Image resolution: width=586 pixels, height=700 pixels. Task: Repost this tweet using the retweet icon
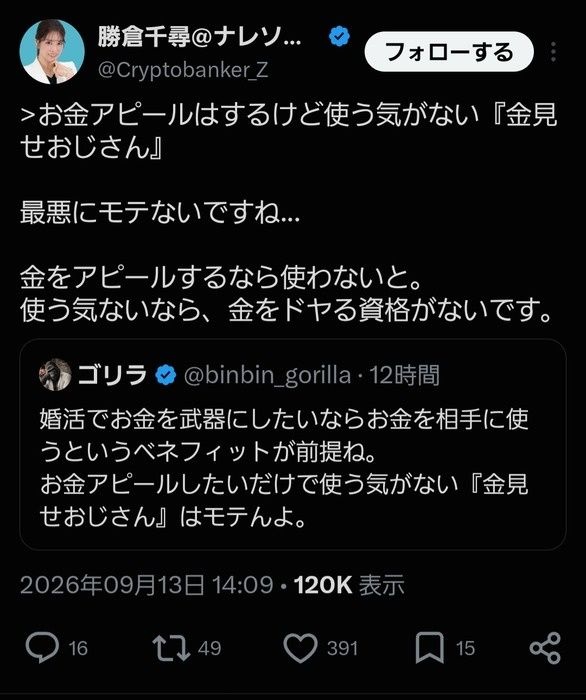[171, 648]
